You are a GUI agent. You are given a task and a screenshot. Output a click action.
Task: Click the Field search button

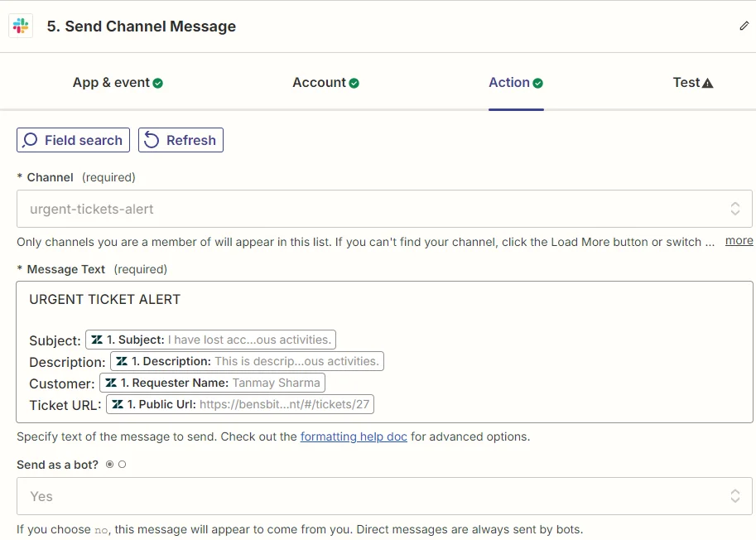point(74,140)
